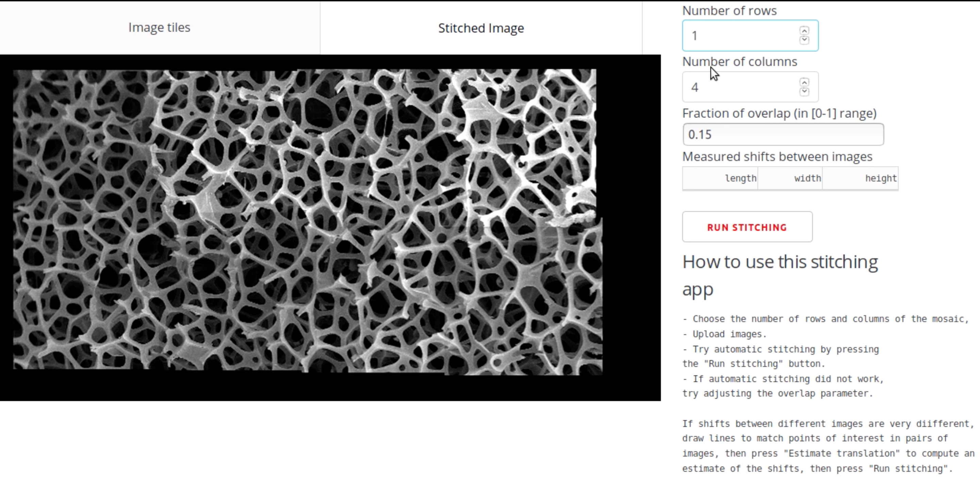Increment number of columns up arrow
The image size is (980, 484).
(x=804, y=82)
